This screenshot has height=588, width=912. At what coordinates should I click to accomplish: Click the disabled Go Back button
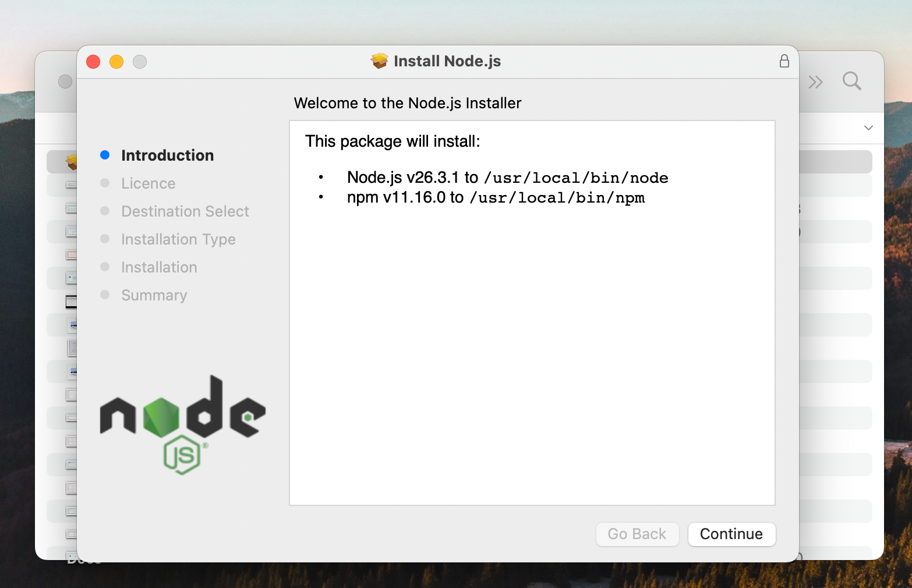click(x=637, y=534)
